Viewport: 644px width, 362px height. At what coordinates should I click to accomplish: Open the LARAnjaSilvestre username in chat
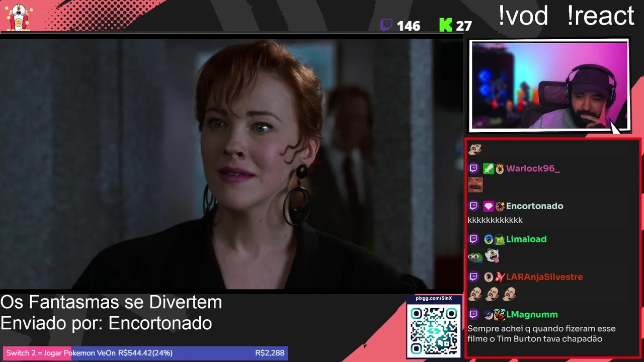[x=544, y=277]
